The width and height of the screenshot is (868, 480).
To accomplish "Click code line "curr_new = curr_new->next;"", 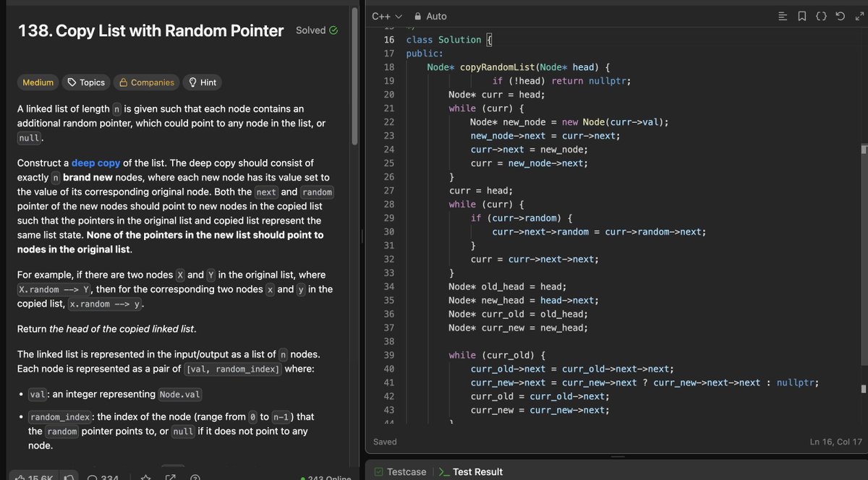I will click(540, 411).
